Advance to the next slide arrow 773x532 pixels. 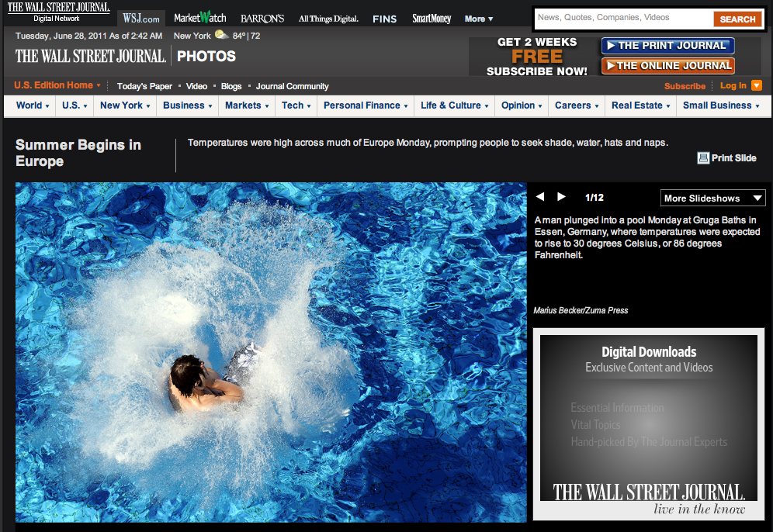click(562, 197)
